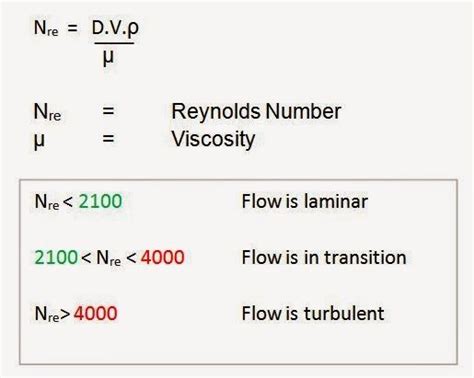Click the word Viscosity
The image size is (474, 378).
click(213, 139)
